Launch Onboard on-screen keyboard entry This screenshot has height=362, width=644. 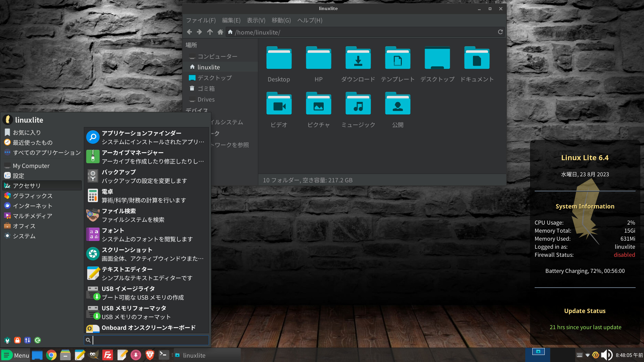[x=146, y=328]
